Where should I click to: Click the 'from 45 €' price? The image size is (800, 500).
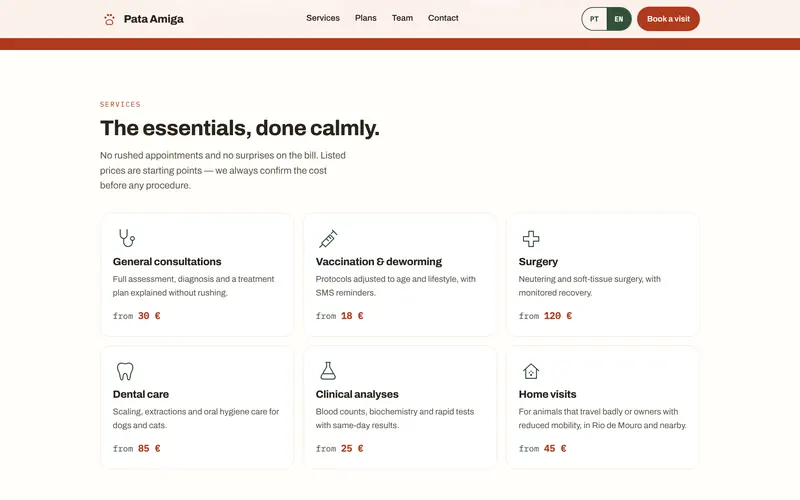click(543, 448)
